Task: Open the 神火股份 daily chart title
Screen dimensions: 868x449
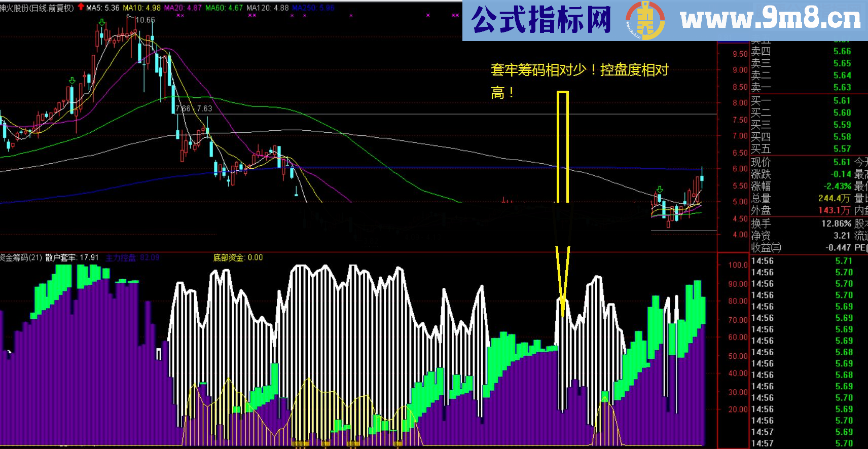Action: [37, 8]
